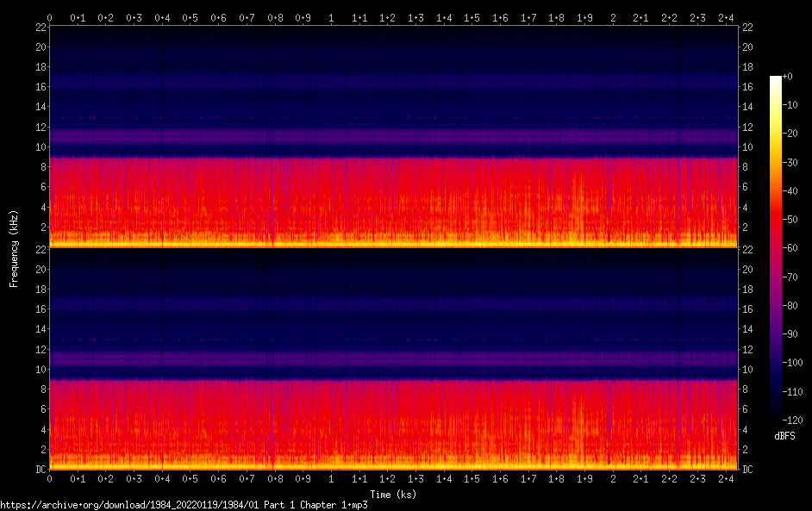Click the 2 tick on the bottom time axis
The width and height of the screenshot is (812, 511).
coord(613,478)
